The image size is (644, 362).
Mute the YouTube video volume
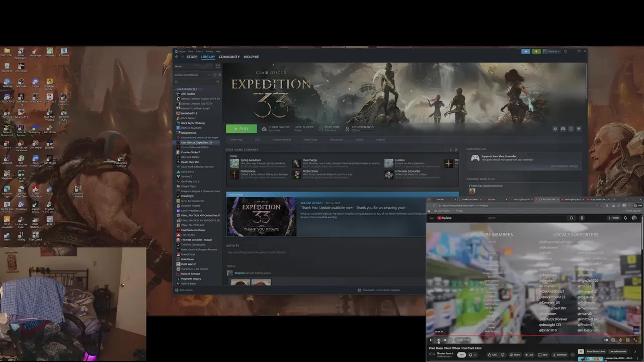tap(439, 340)
